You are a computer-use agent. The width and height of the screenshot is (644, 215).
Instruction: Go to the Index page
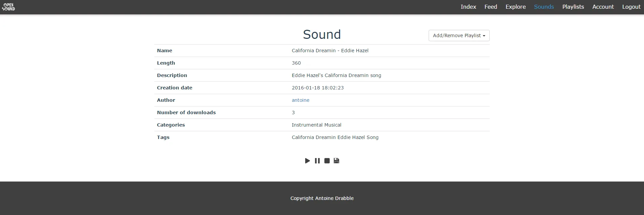[x=468, y=7]
